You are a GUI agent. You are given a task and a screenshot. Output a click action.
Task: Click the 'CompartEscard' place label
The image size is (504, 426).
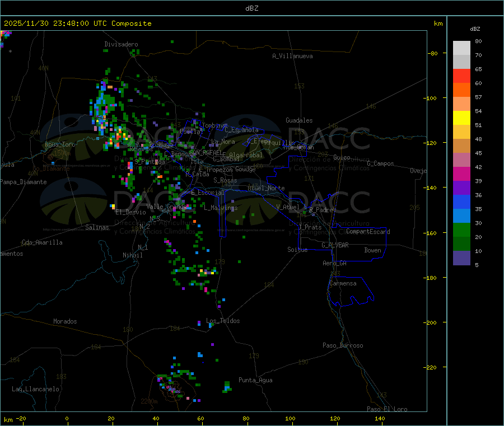[368, 231]
